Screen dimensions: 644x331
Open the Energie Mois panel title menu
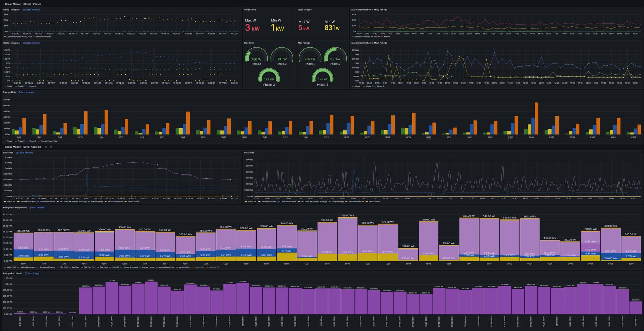10,92
